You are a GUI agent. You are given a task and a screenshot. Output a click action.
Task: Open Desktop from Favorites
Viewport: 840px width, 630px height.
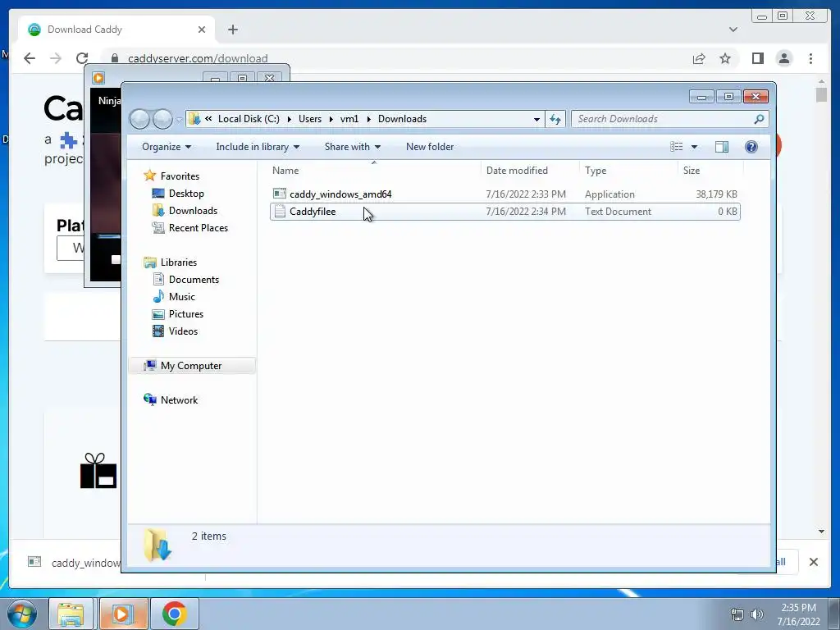[x=186, y=194]
